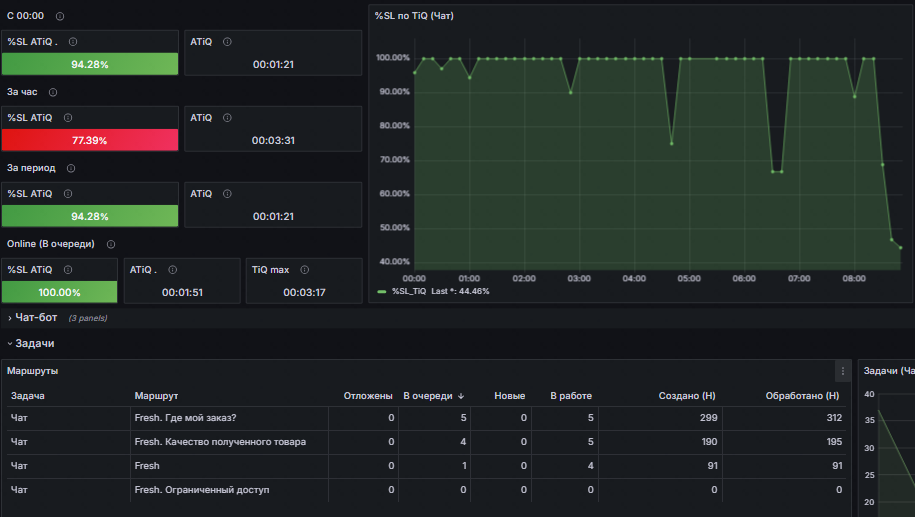Sort table by 'Создано (Н)' column header
This screenshot has width=915, height=517.
tap(687, 396)
